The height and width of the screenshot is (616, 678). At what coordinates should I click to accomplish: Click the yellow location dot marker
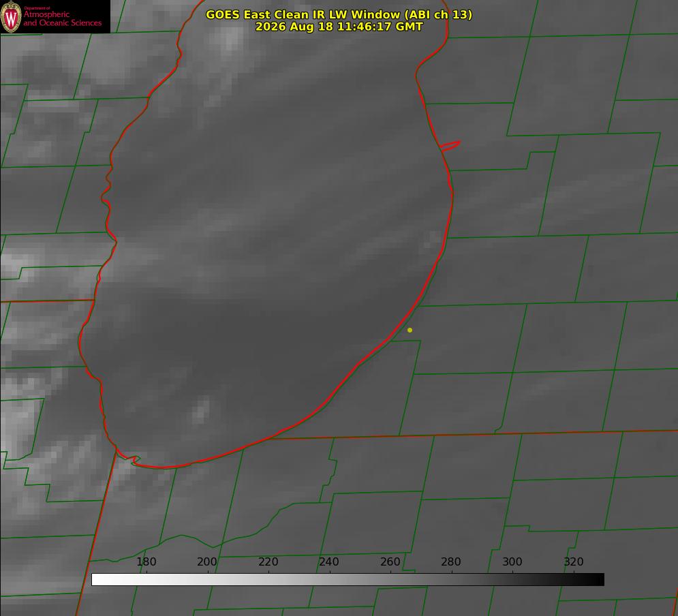point(410,330)
